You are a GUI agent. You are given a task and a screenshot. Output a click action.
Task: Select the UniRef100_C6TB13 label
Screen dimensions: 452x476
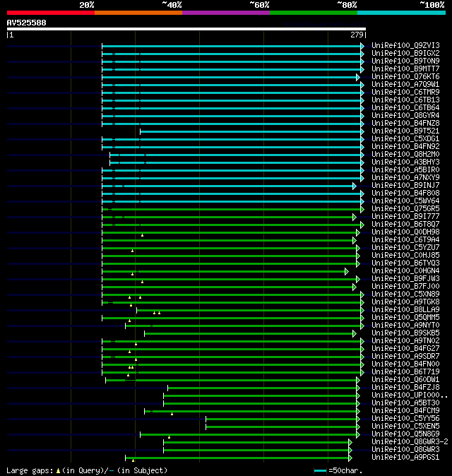pos(405,100)
